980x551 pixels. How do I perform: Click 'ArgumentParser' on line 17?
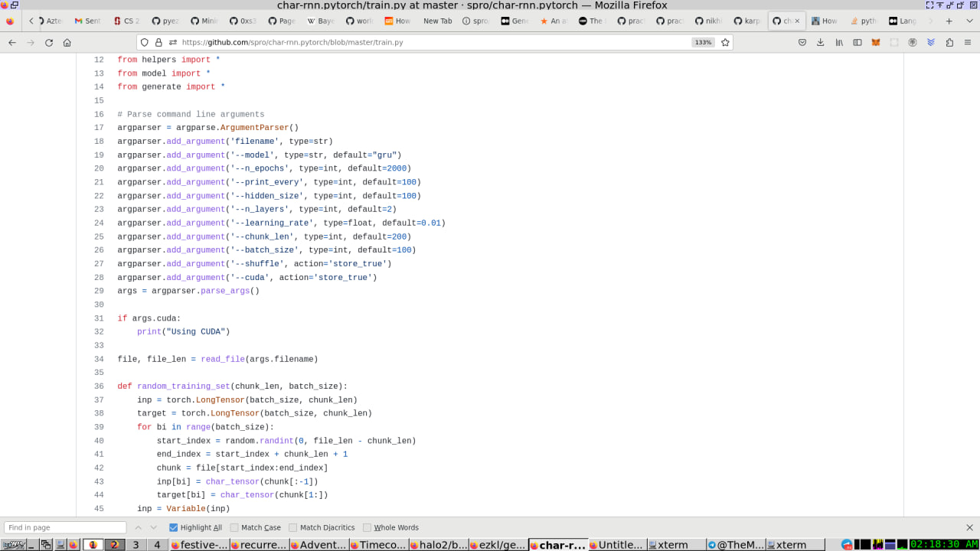pos(255,128)
